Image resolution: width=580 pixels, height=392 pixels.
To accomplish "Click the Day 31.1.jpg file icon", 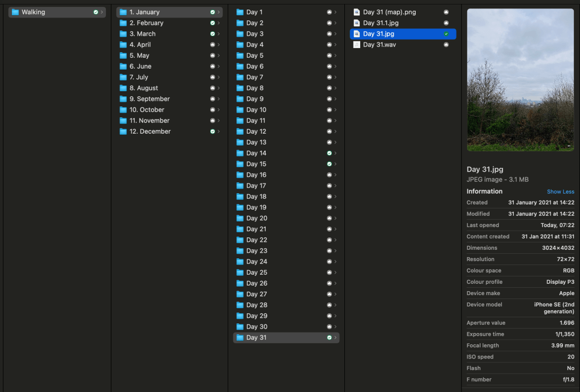I will pos(356,23).
